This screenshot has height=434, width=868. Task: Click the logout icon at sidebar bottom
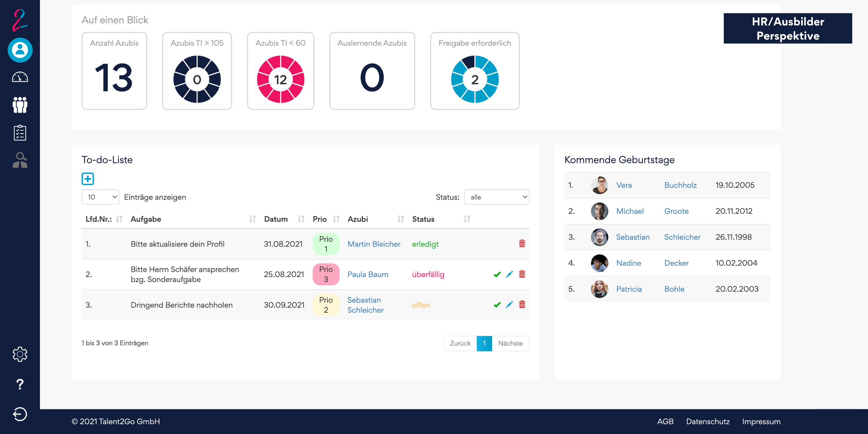[x=20, y=414]
